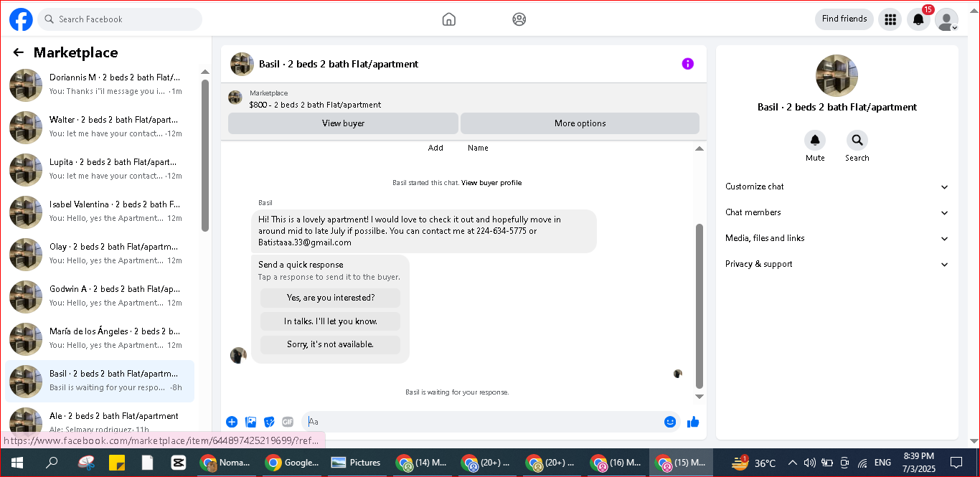Mute the conversation with bell icon
The image size is (980, 477).
point(815,140)
